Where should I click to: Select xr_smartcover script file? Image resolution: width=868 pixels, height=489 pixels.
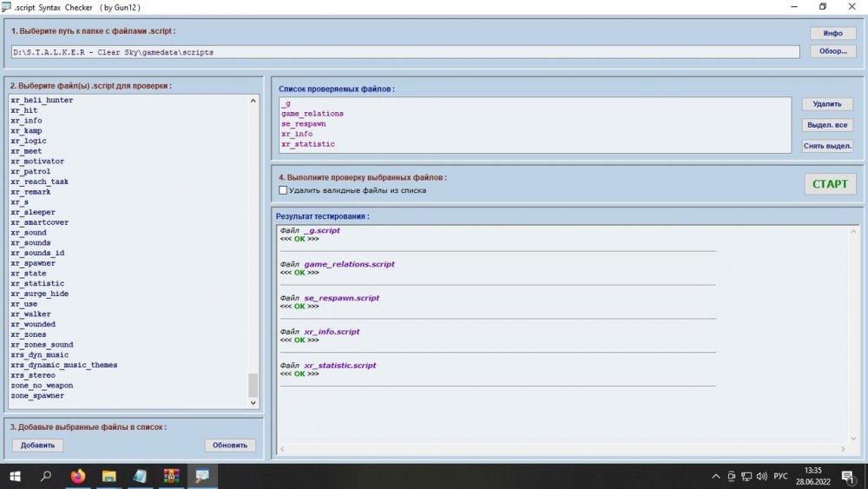40,222
